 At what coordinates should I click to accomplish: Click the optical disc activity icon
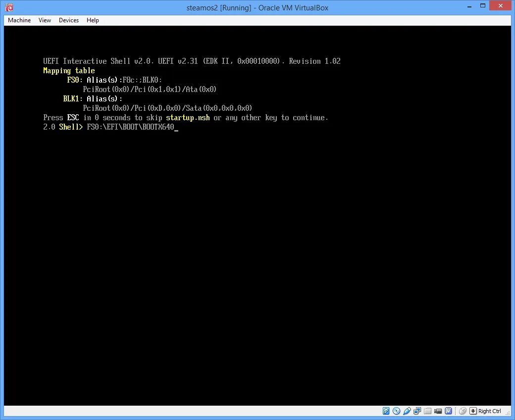pos(397,411)
